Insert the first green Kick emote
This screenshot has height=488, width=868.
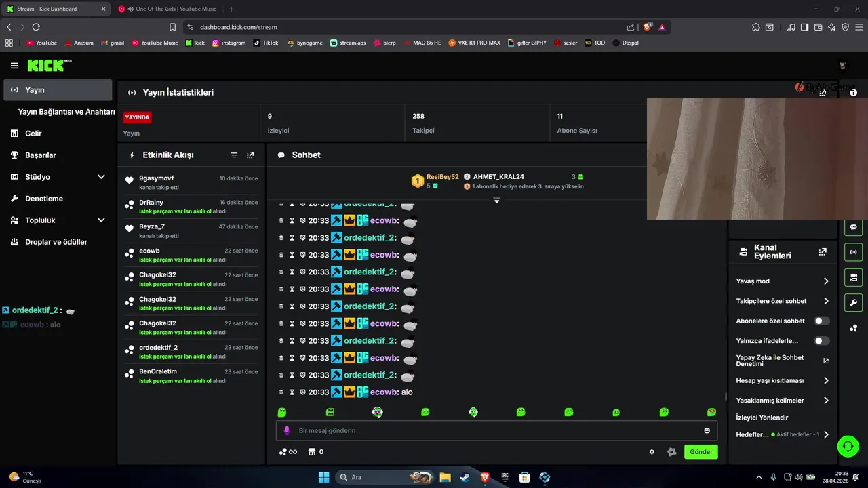pyautogui.click(x=282, y=412)
